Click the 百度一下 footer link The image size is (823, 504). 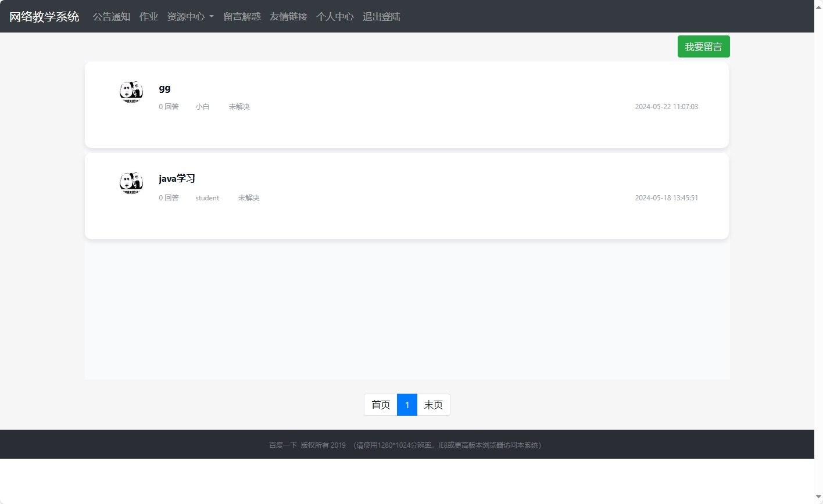click(283, 445)
